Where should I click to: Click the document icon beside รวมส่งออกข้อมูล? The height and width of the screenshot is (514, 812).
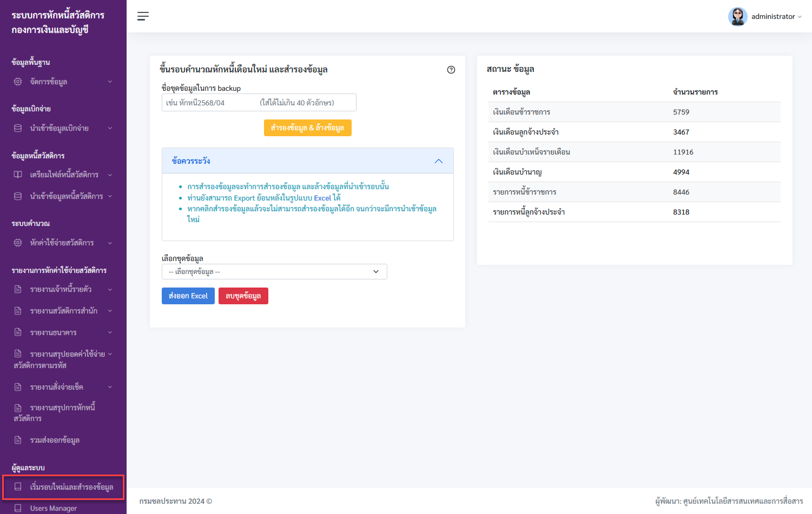pyautogui.click(x=18, y=440)
